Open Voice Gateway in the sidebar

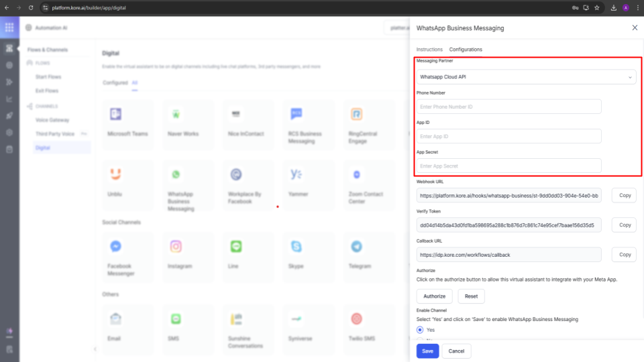pyautogui.click(x=52, y=120)
